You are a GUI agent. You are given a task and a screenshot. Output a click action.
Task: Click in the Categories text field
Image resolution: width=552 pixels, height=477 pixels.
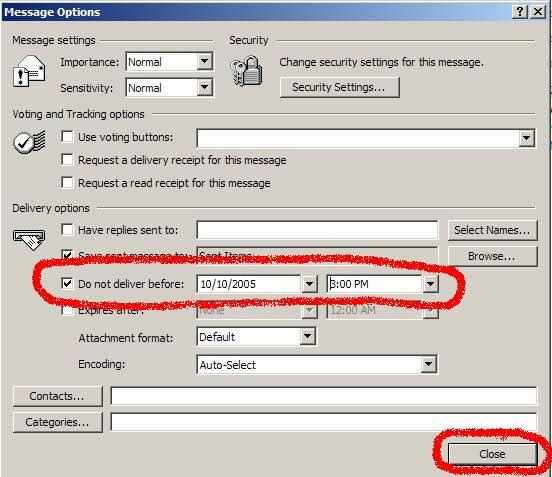[x=324, y=422]
